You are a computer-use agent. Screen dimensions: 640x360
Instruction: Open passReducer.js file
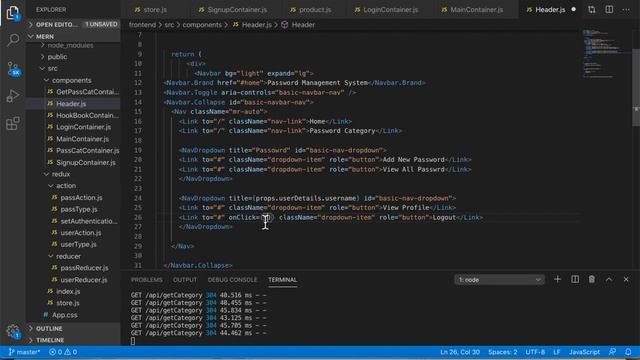click(x=84, y=268)
